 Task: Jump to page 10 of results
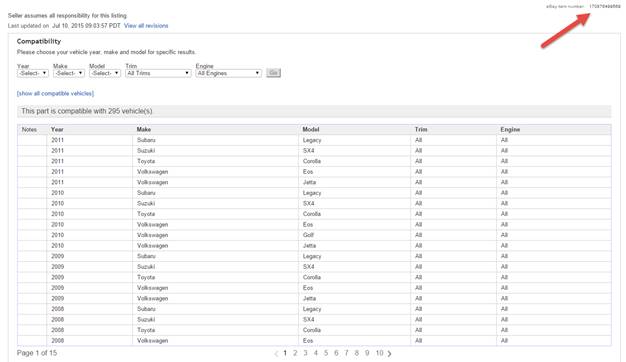pos(379,353)
